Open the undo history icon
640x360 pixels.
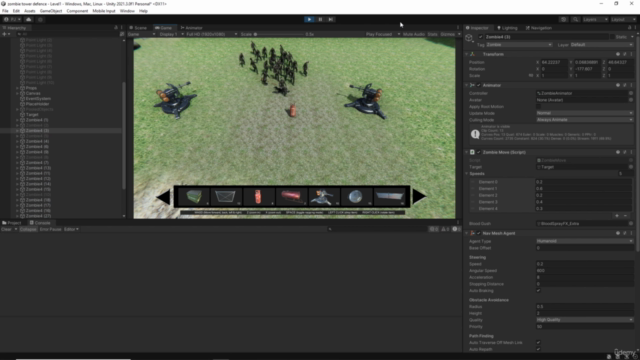pyautogui.click(x=564, y=19)
